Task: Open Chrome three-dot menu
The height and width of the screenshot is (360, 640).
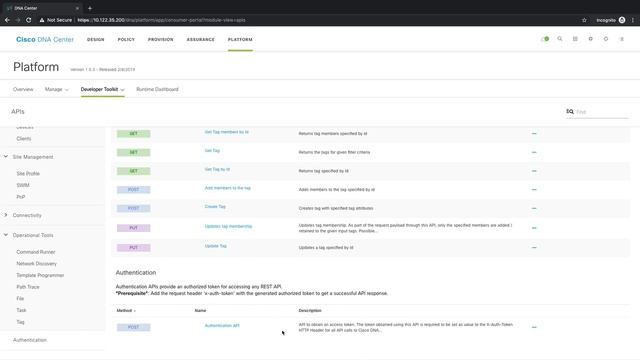Action: coord(633,20)
